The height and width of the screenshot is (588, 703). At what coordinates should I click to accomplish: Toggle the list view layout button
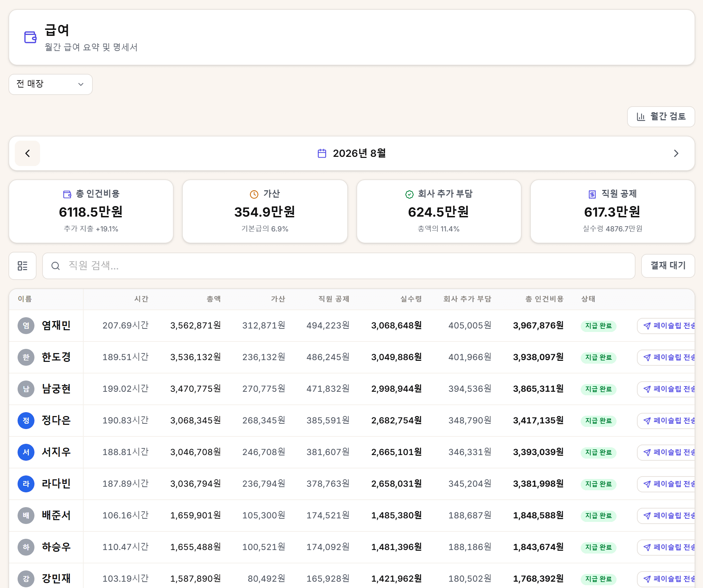pyautogui.click(x=22, y=266)
